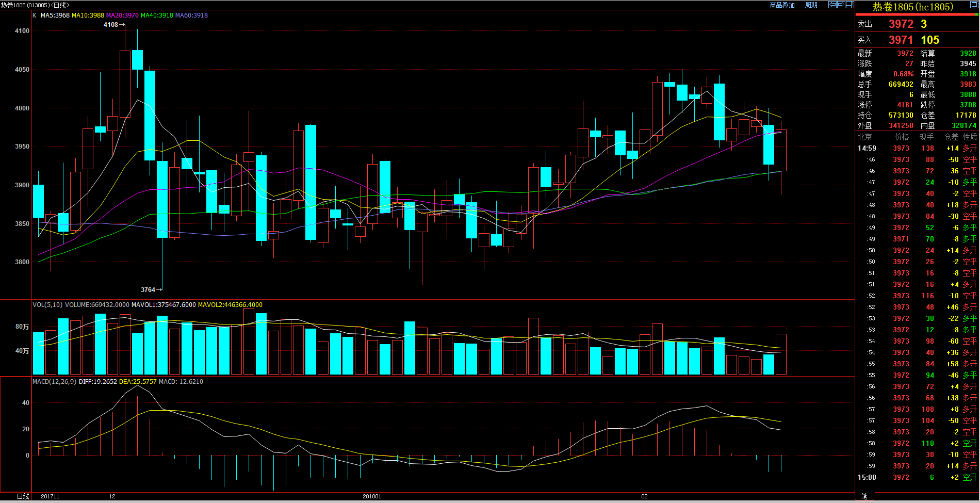The width and height of the screenshot is (980, 503).
Task: Open the 商品叠加 overlay link
Action: pyautogui.click(x=782, y=5)
